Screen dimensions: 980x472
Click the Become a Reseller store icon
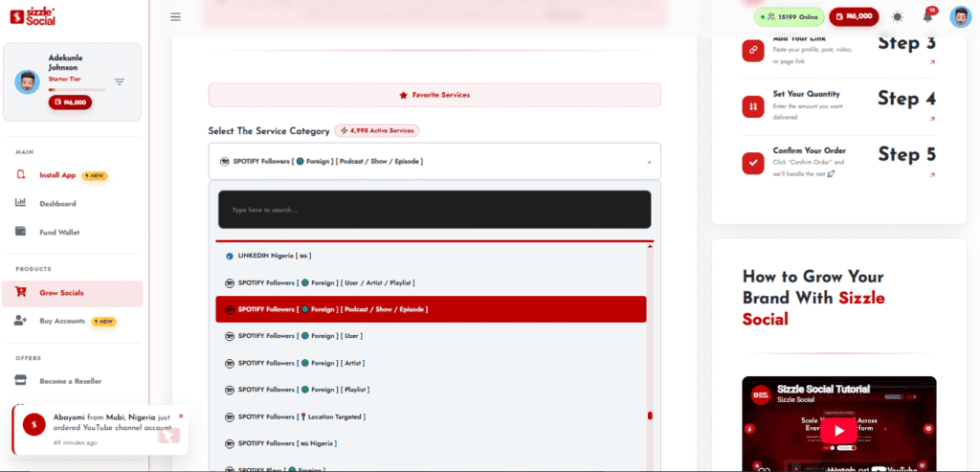(21, 380)
